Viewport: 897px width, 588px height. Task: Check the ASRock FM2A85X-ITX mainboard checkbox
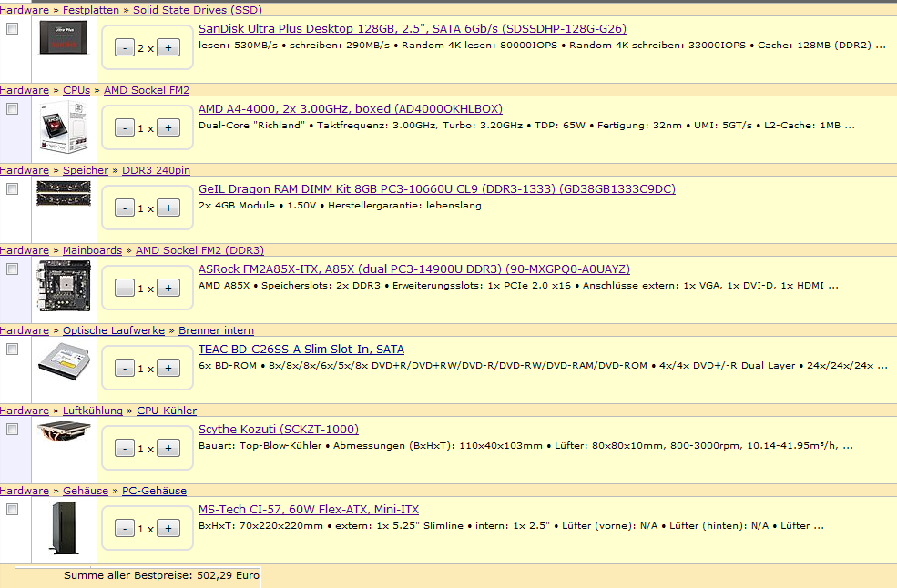tap(12, 269)
